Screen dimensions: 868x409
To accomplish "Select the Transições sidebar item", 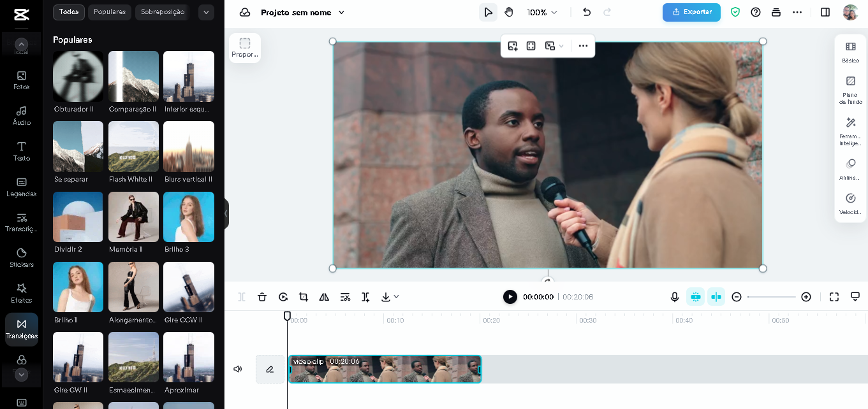I will coord(21,329).
